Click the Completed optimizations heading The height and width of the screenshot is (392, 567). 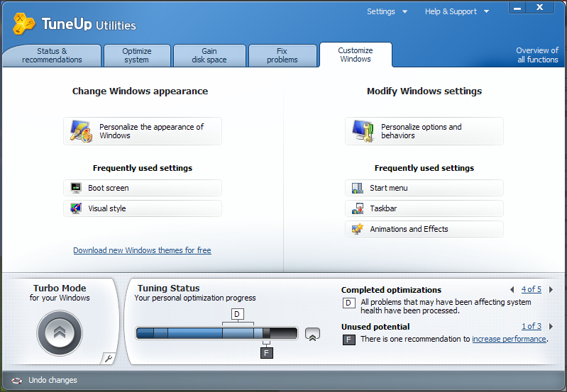click(391, 290)
